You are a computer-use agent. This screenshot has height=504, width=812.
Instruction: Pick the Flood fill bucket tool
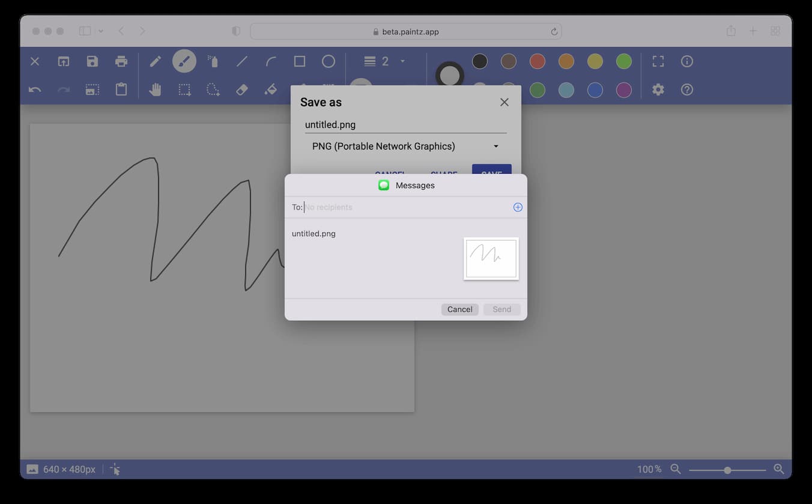pyautogui.click(x=271, y=90)
